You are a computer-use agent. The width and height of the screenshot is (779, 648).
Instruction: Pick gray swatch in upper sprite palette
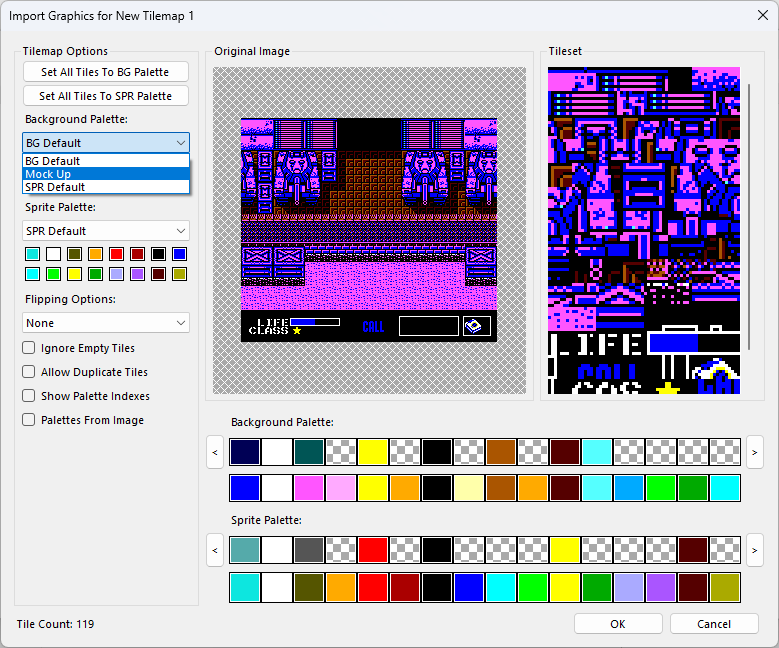pyautogui.click(x=309, y=550)
